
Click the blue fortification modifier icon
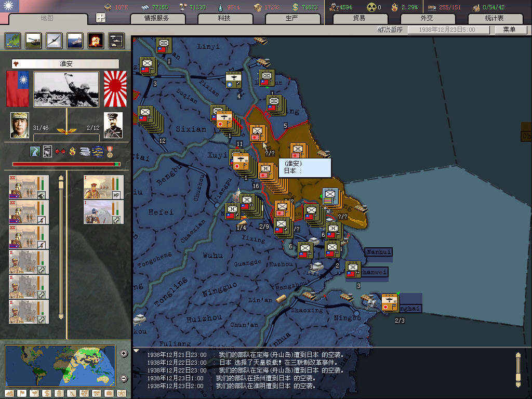pos(98,151)
